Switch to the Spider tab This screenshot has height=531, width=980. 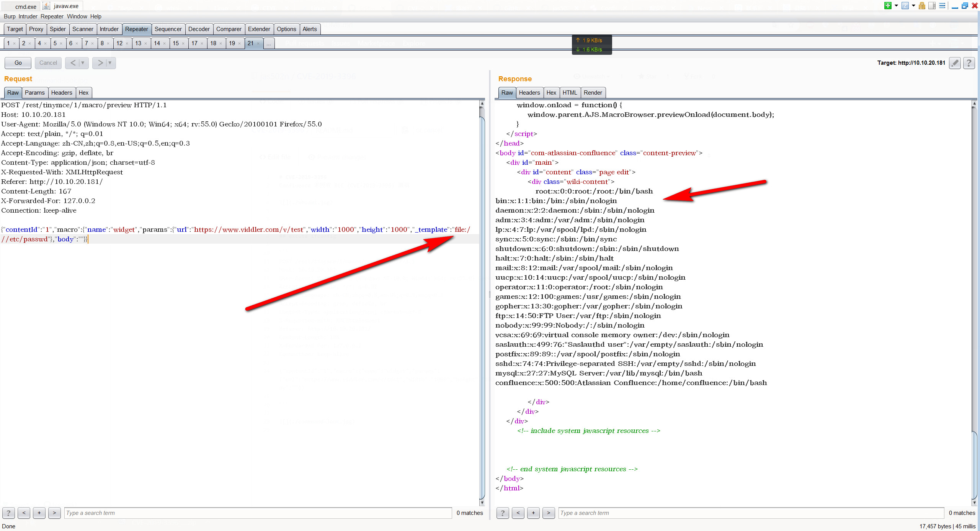point(58,29)
